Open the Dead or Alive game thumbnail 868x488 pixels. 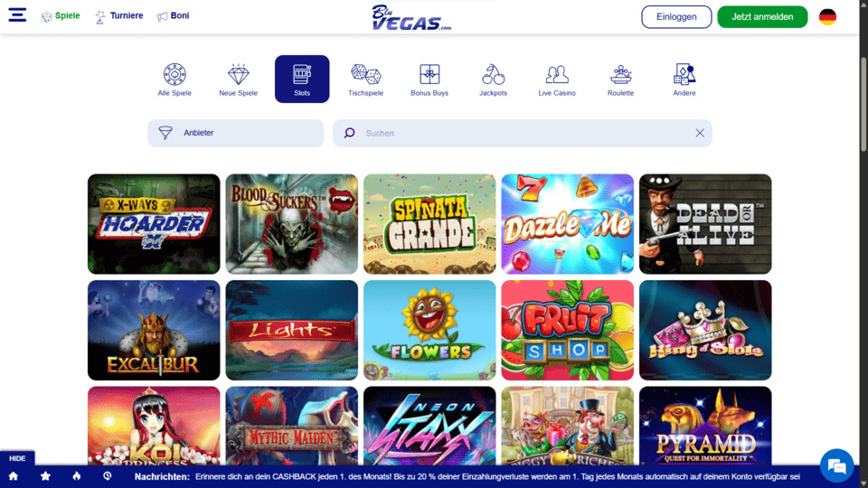705,224
